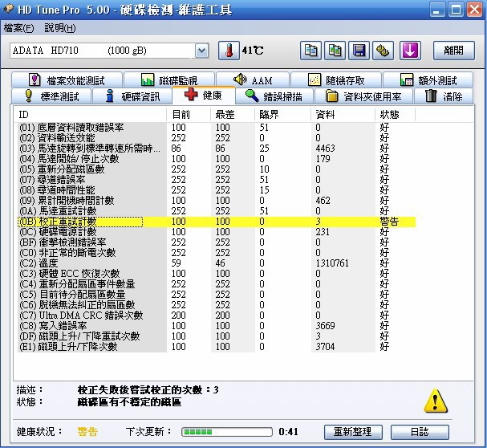The height and width of the screenshot is (448, 487).
Task: Select the (BF) 衝擊檢測錯誤率 row
Action: [x=216, y=242]
